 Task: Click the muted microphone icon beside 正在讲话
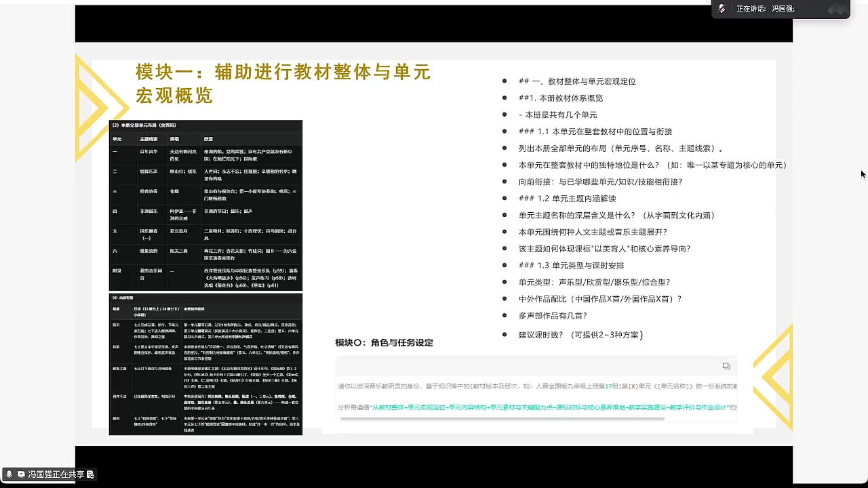coord(722,9)
